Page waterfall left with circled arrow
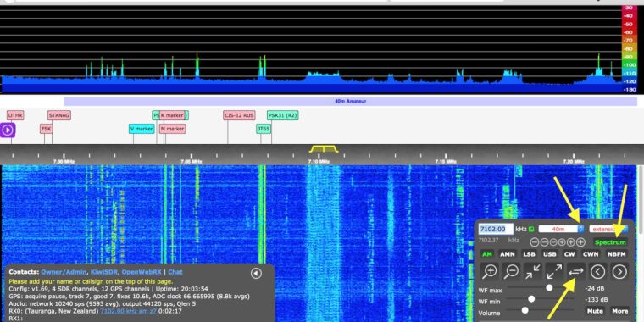The height and width of the screenshot is (322, 644). (598, 271)
